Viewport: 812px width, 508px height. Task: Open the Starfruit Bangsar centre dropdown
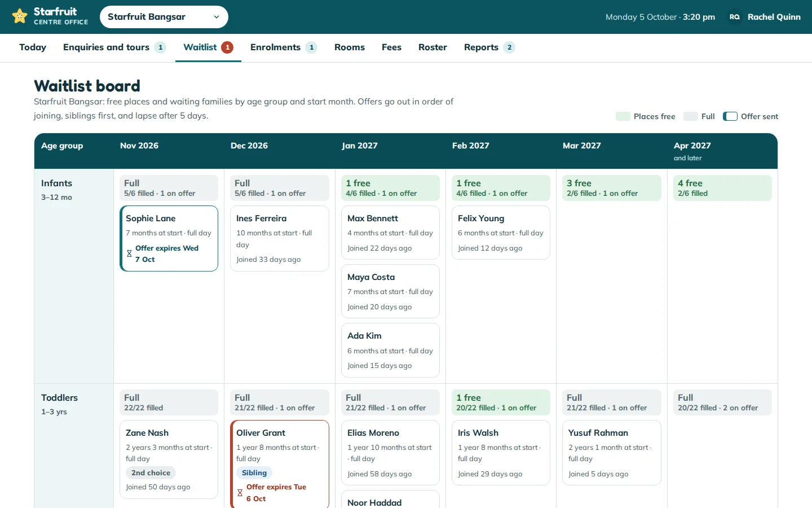(164, 17)
